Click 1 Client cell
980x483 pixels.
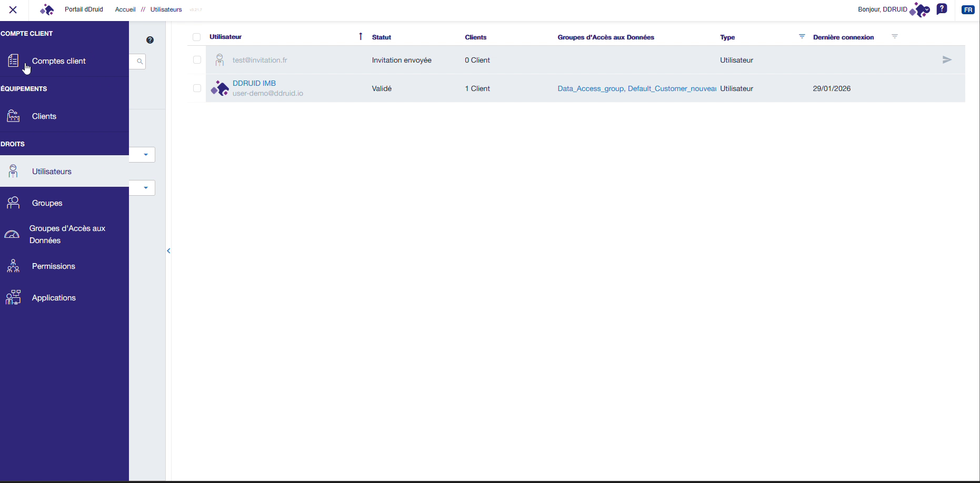477,88
